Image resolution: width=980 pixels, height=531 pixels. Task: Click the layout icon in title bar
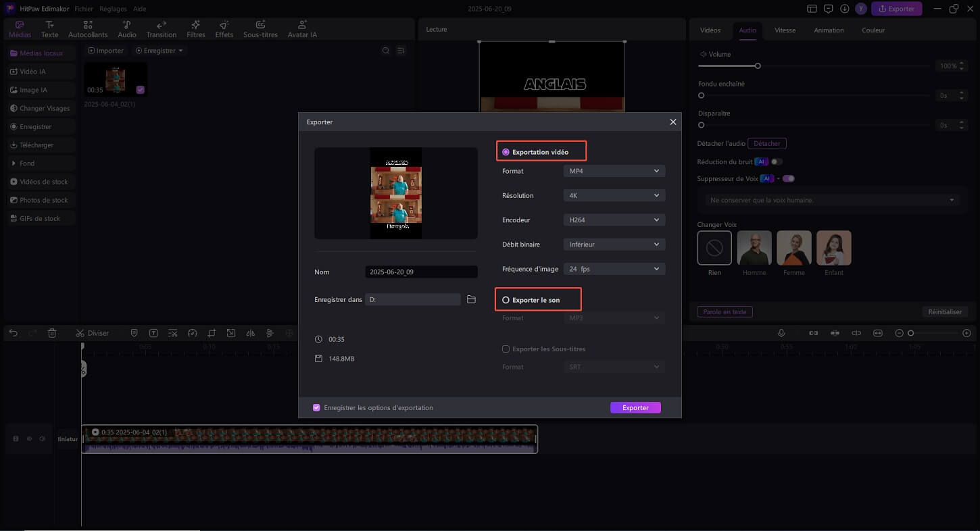[812, 9]
